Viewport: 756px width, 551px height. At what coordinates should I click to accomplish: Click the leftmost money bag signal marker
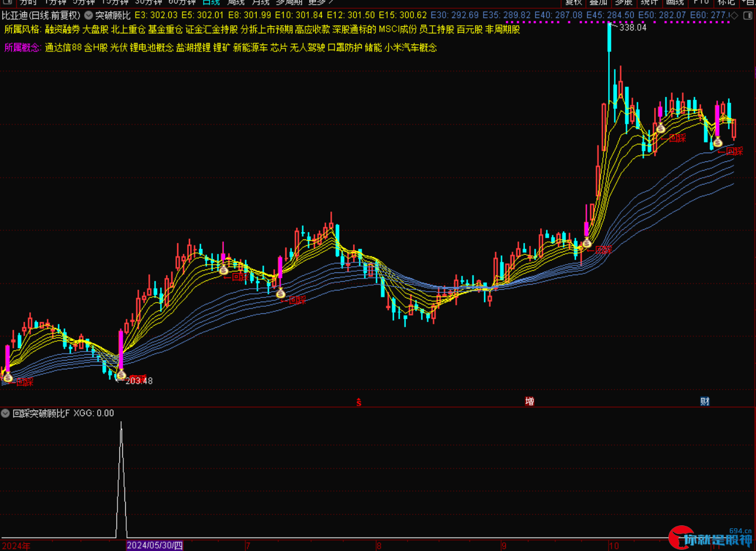click(x=8, y=377)
